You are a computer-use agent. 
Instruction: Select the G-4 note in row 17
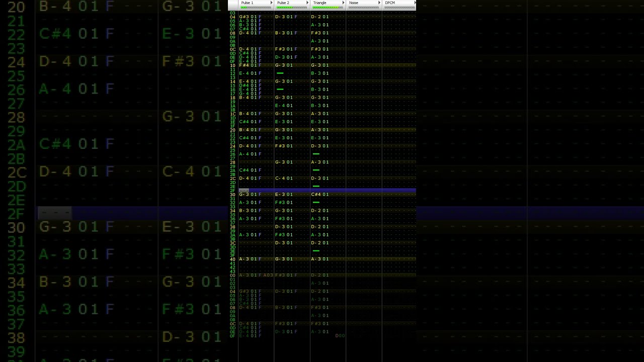244,94
